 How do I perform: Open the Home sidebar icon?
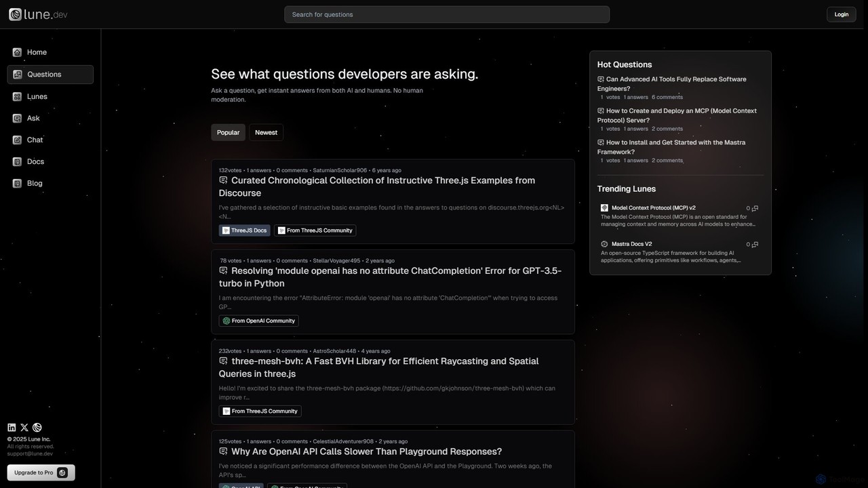click(x=17, y=52)
